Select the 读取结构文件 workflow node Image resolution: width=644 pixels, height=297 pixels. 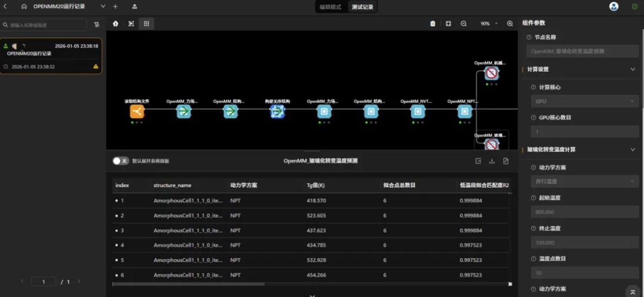[137, 111]
